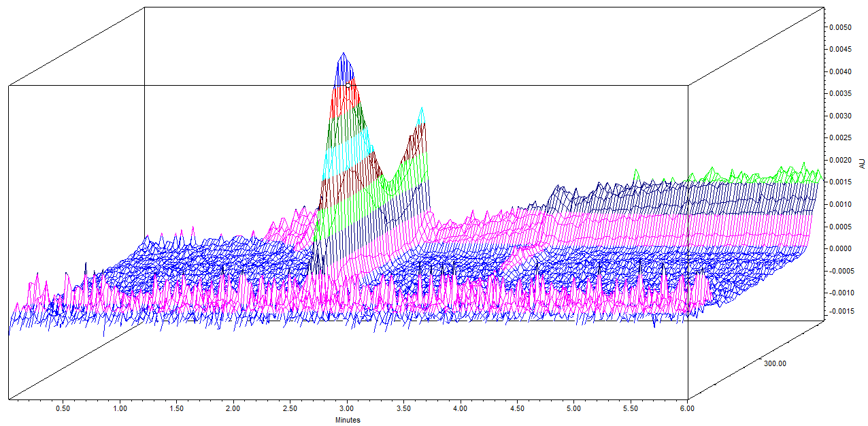This screenshot has width=868, height=426.
Task: Select the small circle marker on main peak
Action: coord(348,84)
